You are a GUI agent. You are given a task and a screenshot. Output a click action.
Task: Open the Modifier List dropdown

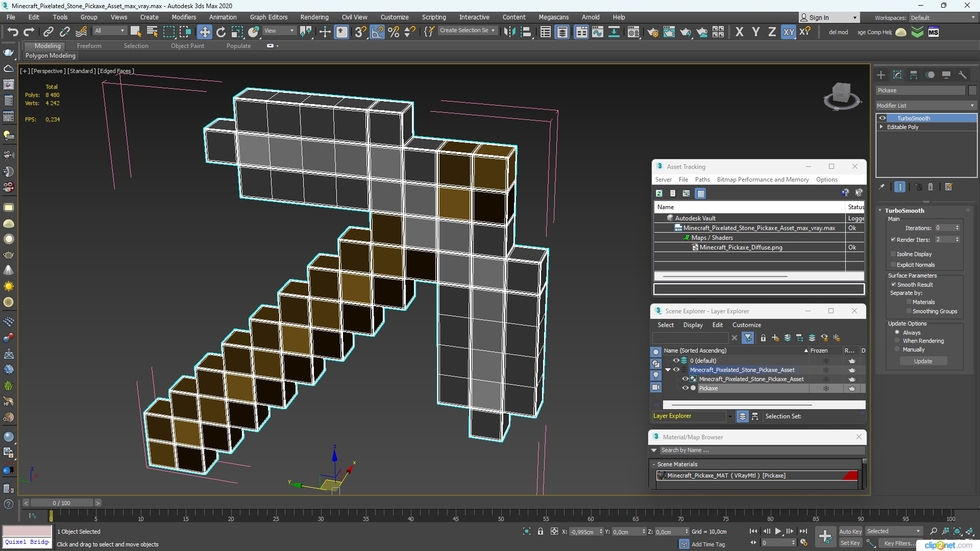tap(925, 106)
